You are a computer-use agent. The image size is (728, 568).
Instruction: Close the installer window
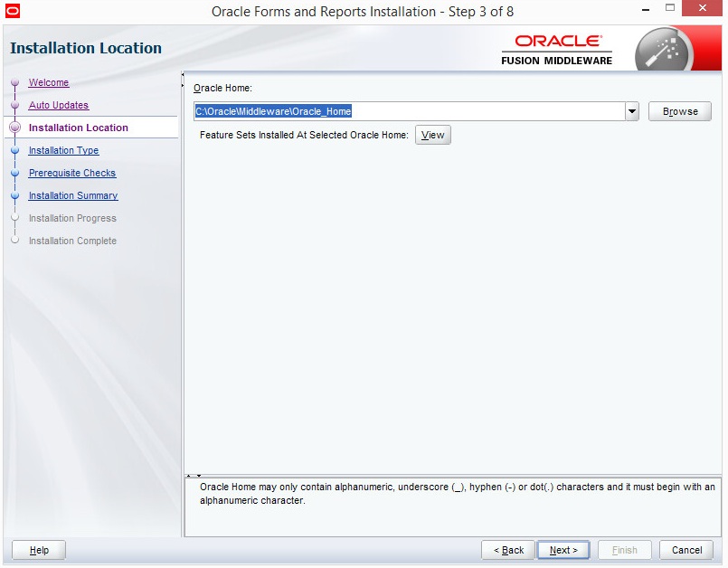point(702,8)
